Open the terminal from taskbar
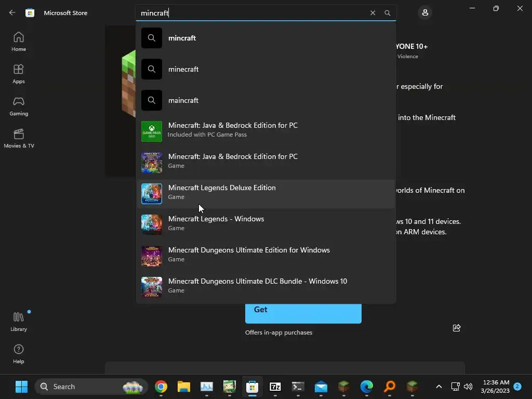Viewport: 532px width, 399px height. pos(298,387)
